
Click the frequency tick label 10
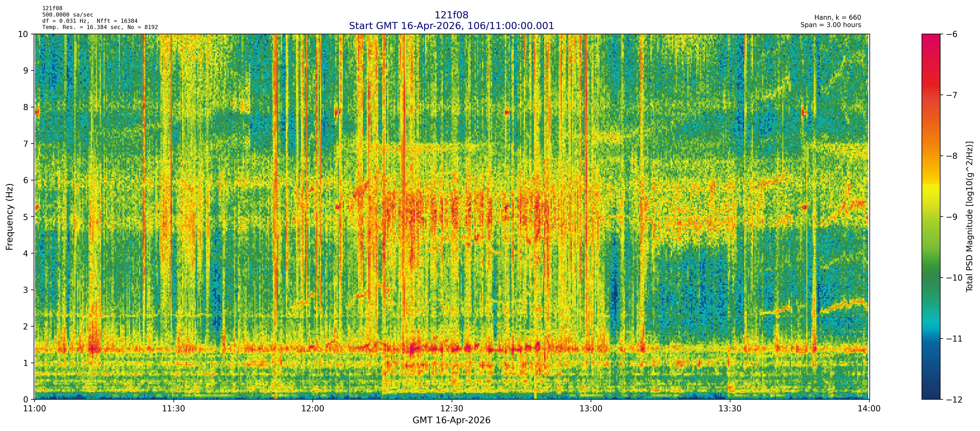pyautogui.click(x=23, y=34)
